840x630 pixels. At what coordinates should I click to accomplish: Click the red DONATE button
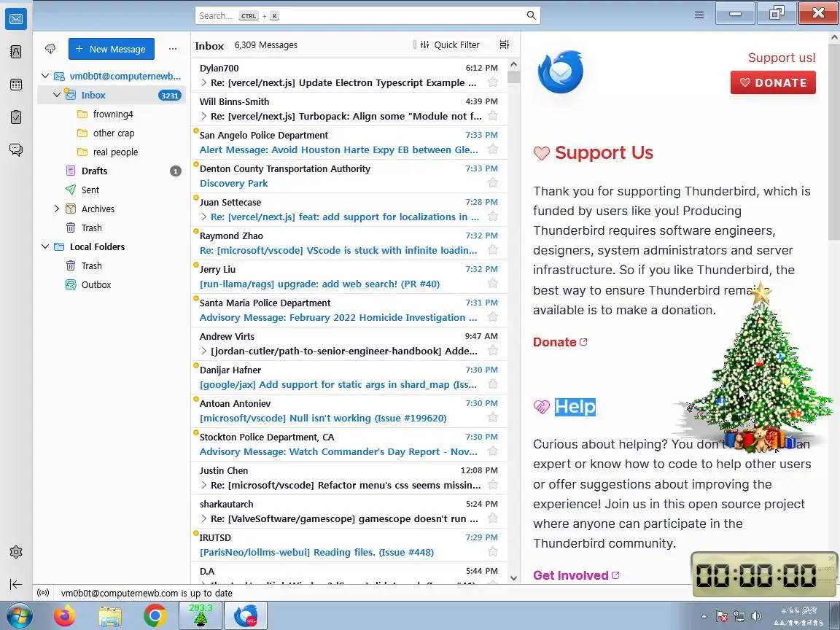773,82
